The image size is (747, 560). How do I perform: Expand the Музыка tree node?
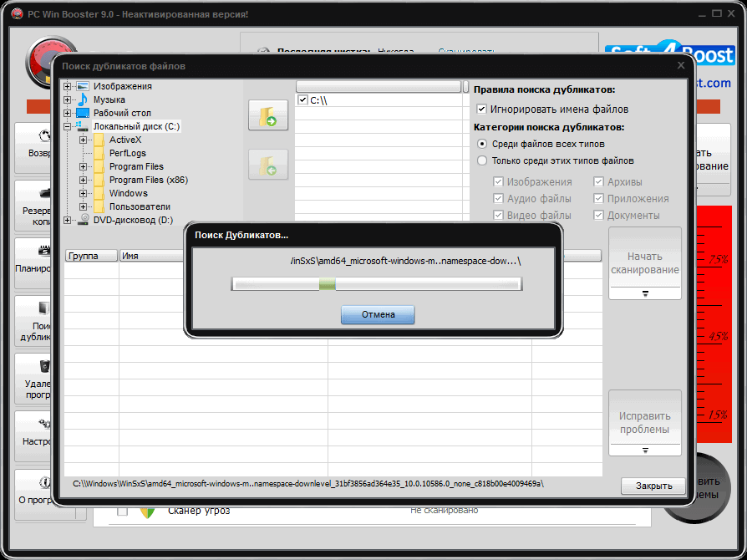coord(67,99)
